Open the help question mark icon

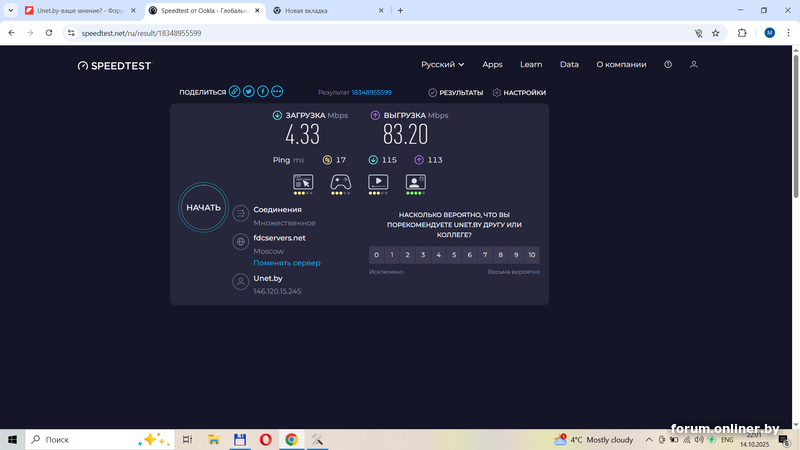668,64
